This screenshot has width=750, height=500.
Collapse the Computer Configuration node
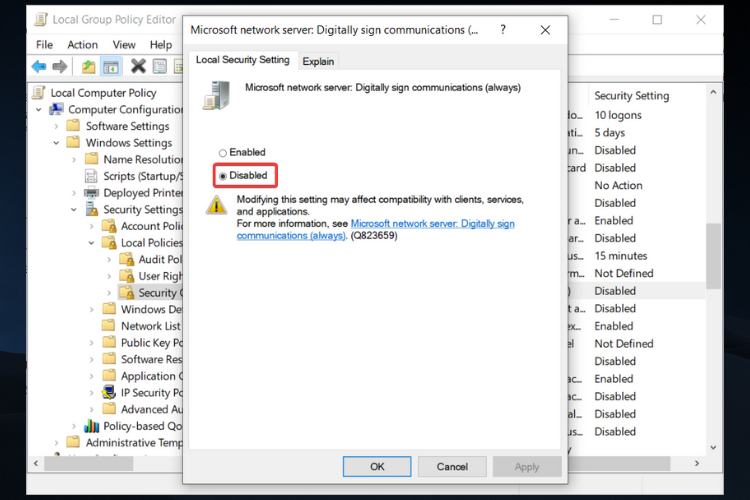(x=39, y=110)
